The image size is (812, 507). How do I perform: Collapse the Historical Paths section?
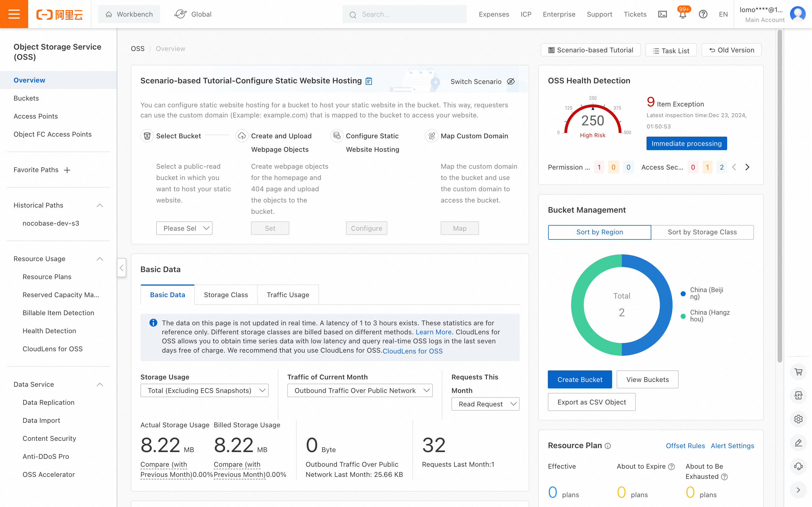click(x=100, y=205)
